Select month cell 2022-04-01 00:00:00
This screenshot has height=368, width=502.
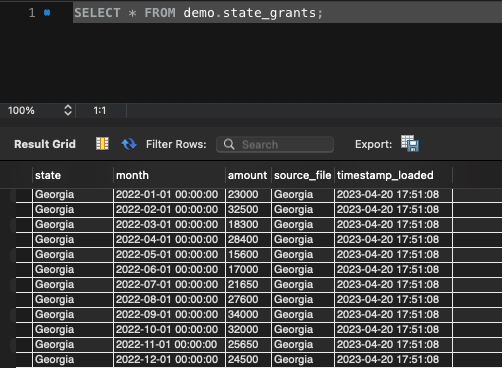[x=169, y=240]
